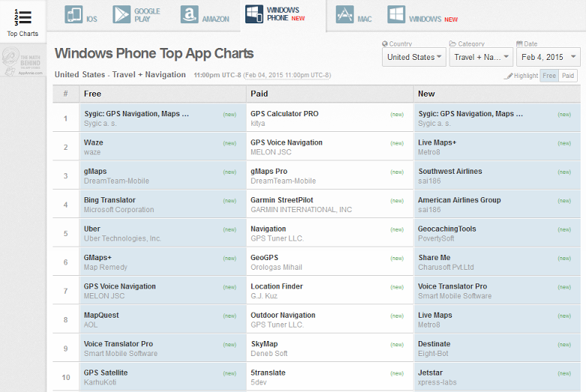Click publisher xpress-labs
The height and width of the screenshot is (392, 586).
[437, 382]
